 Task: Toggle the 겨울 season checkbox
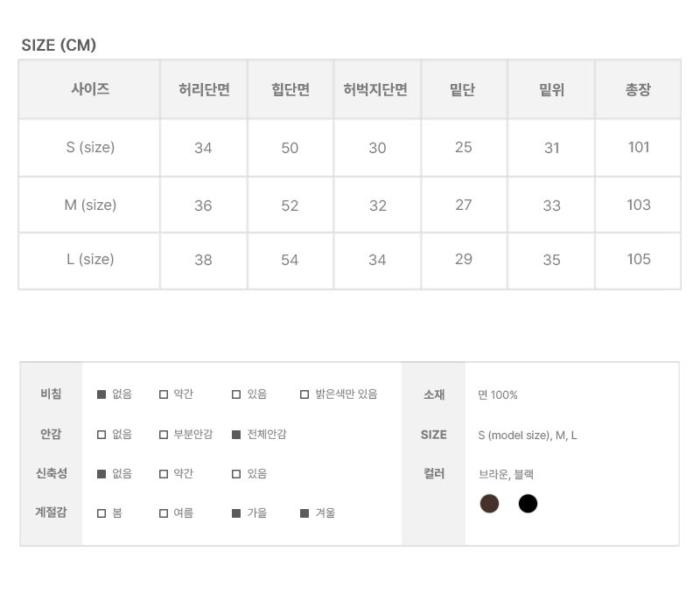coord(304,513)
